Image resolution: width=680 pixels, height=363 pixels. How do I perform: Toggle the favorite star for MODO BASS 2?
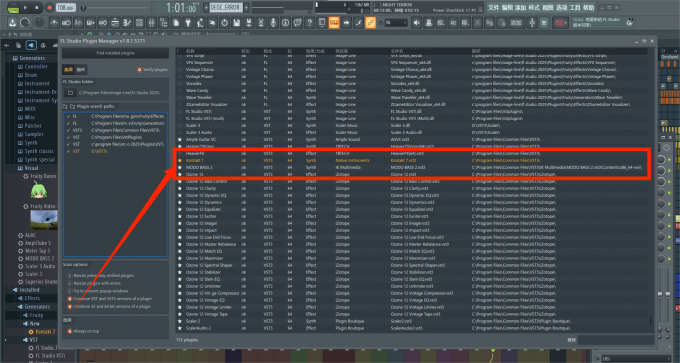point(180,167)
